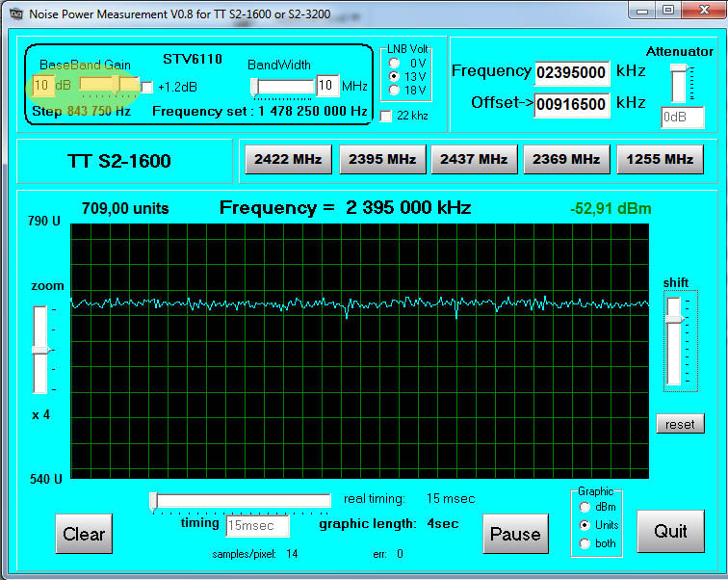
Task: Tune to the 2395 MHz preset
Action: [382, 159]
